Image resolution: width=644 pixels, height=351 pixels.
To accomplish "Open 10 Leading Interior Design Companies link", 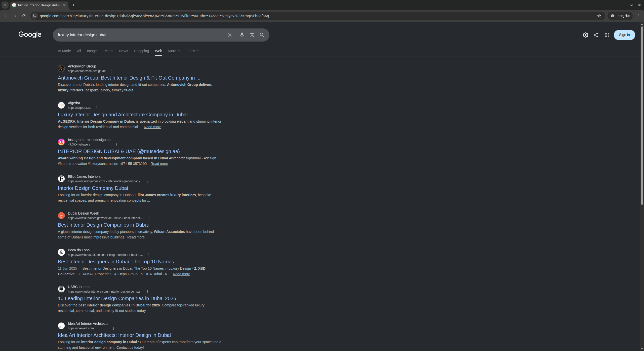I will 117,299.
